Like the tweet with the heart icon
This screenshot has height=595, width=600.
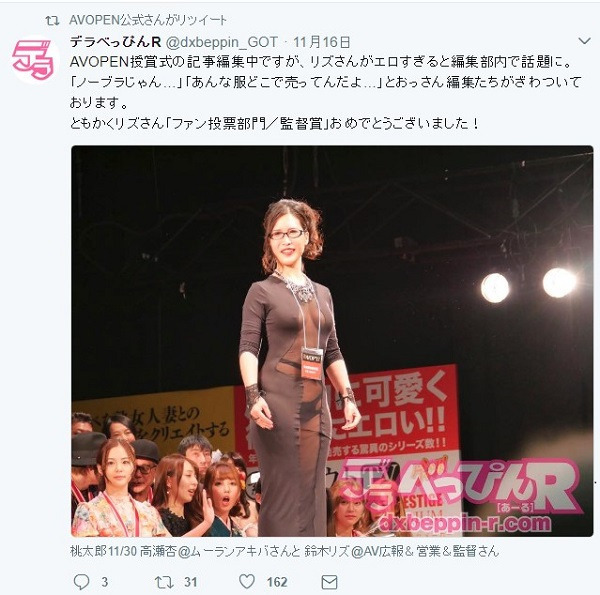pyautogui.click(x=247, y=582)
